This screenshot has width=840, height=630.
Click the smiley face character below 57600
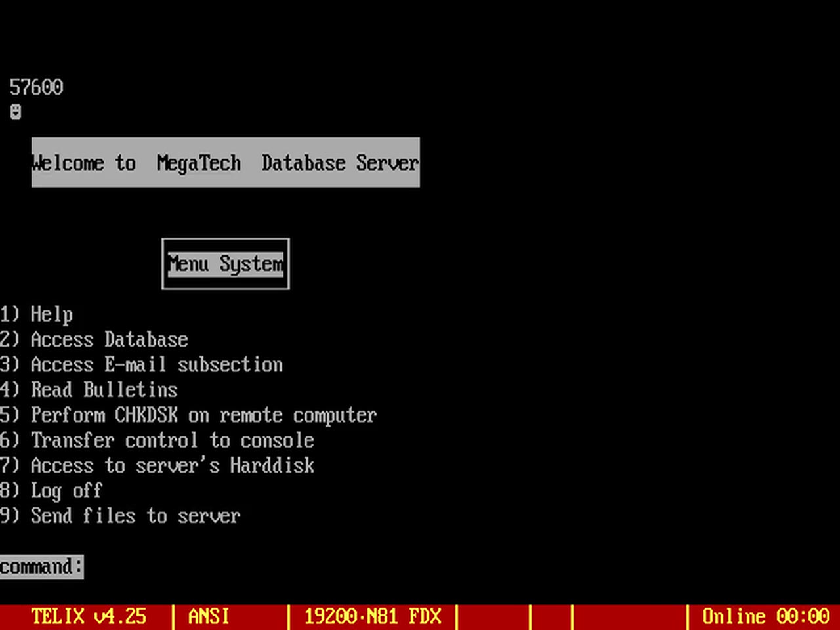[16, 112]
